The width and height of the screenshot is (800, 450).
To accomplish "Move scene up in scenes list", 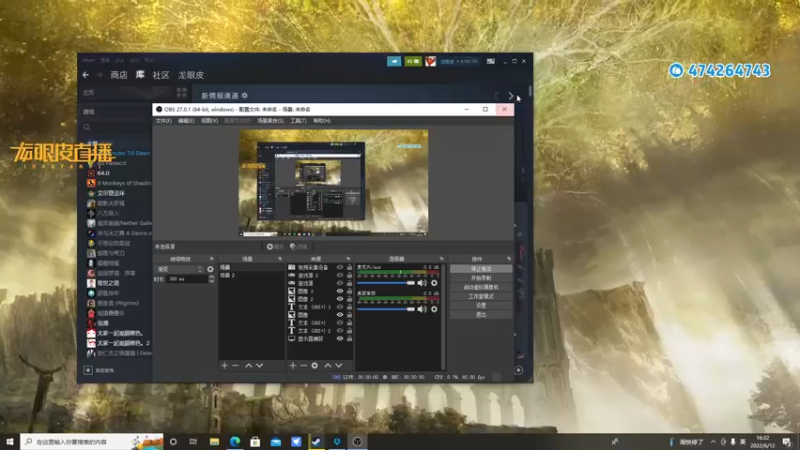I will click(x=248, y=365).
